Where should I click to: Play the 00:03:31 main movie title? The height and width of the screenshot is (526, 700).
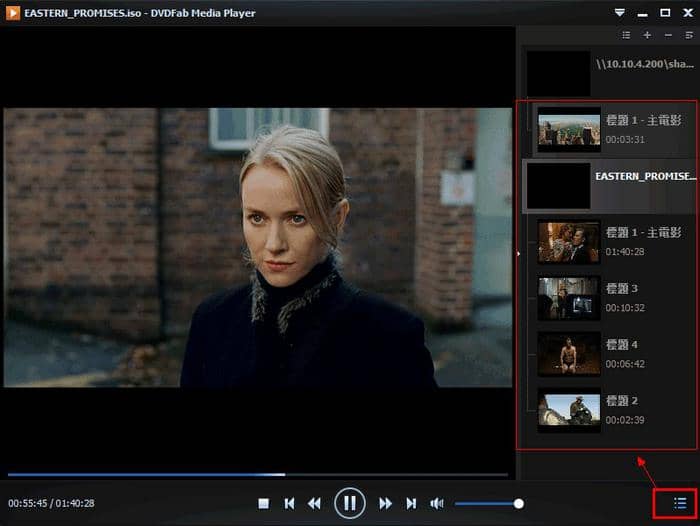pos(614,129)
